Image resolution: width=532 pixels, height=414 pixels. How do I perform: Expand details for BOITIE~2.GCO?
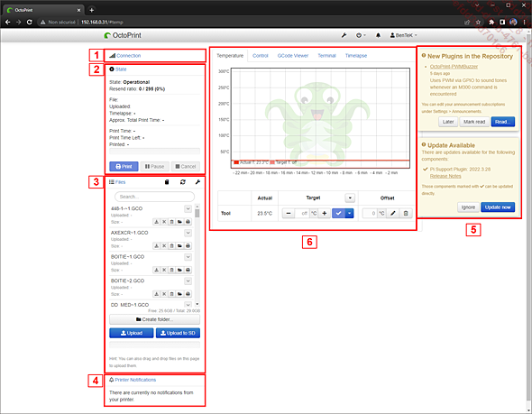coord(188,281)
